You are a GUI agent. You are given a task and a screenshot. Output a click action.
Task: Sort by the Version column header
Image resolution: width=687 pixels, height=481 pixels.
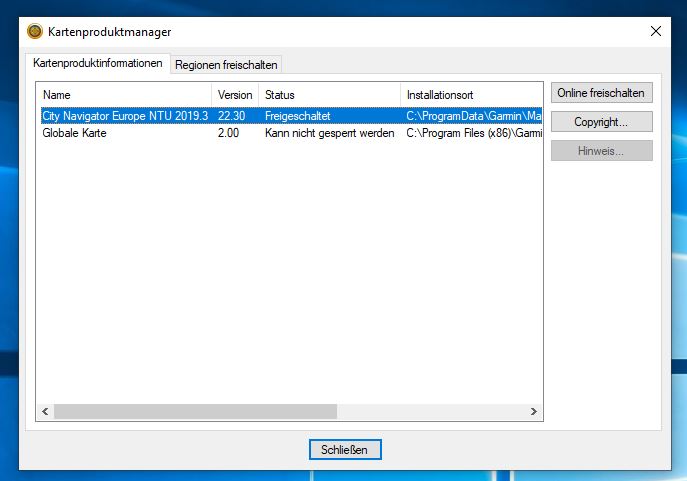pos(235,95)
